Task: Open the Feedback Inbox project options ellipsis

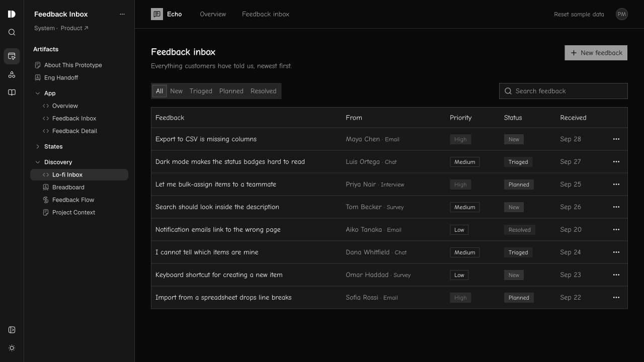Action: pos(122,14)
